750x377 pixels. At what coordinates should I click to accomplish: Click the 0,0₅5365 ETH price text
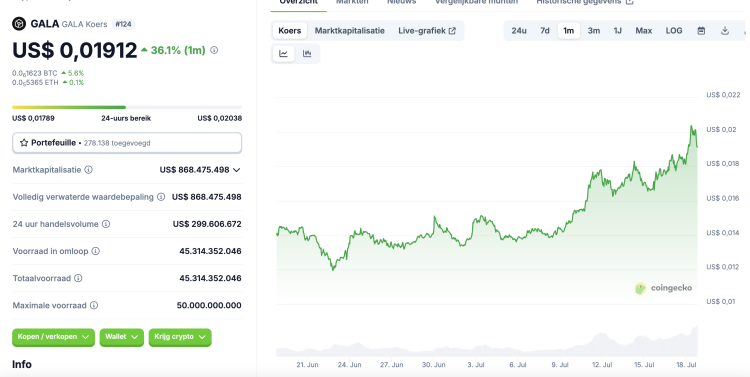point(35,82)
